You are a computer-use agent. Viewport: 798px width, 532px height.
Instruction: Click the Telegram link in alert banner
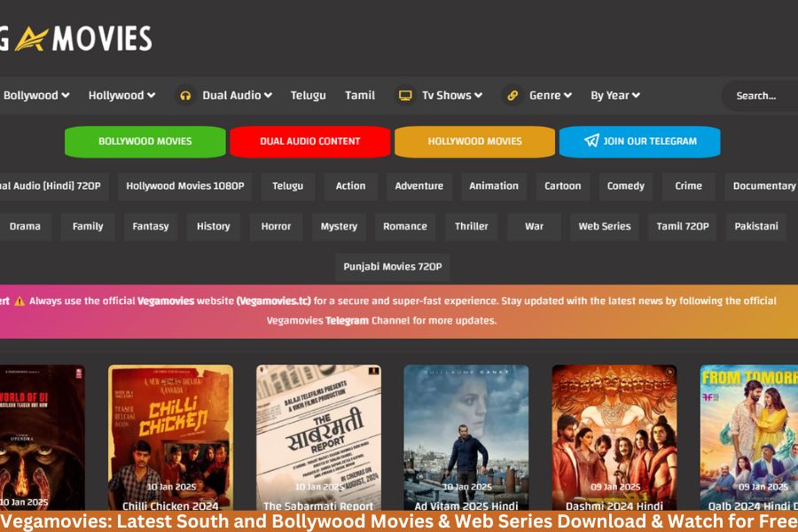pyautogui.click(x=347, y=321)
